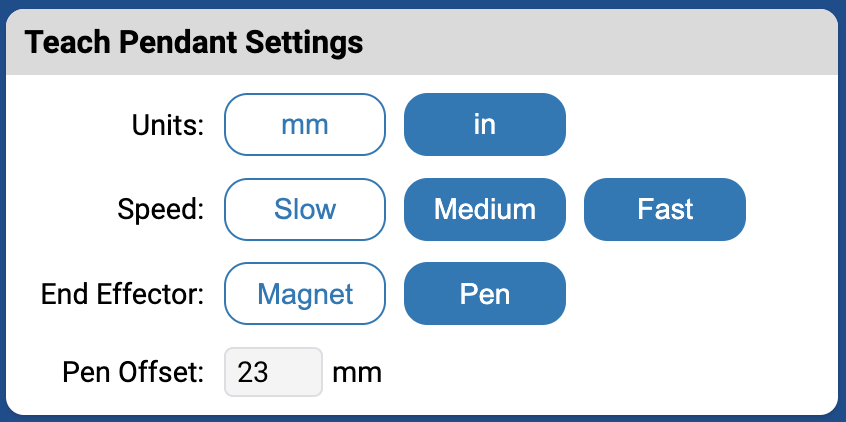Viewport: 846px width, 422px height.
Task: Click the Teach Pendant Settings title
Action: 193,43
